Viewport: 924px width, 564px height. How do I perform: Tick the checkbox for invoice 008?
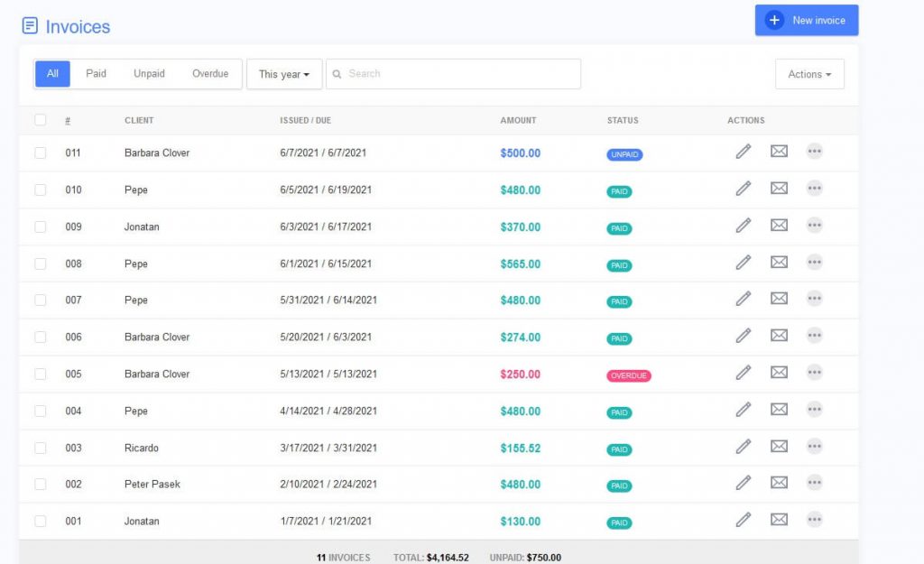coord(40,262)
